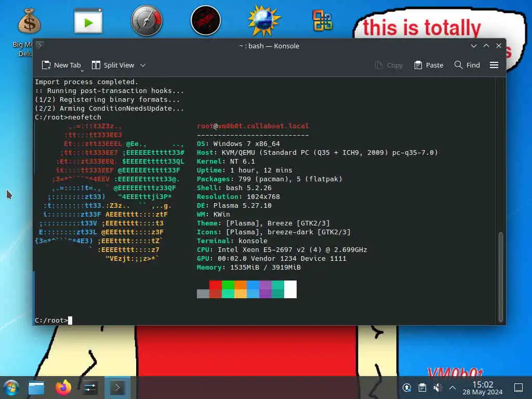This screenshot has width=532, height=399.
Task: Open the green play-button desktop icon
Action: (88, 22)
